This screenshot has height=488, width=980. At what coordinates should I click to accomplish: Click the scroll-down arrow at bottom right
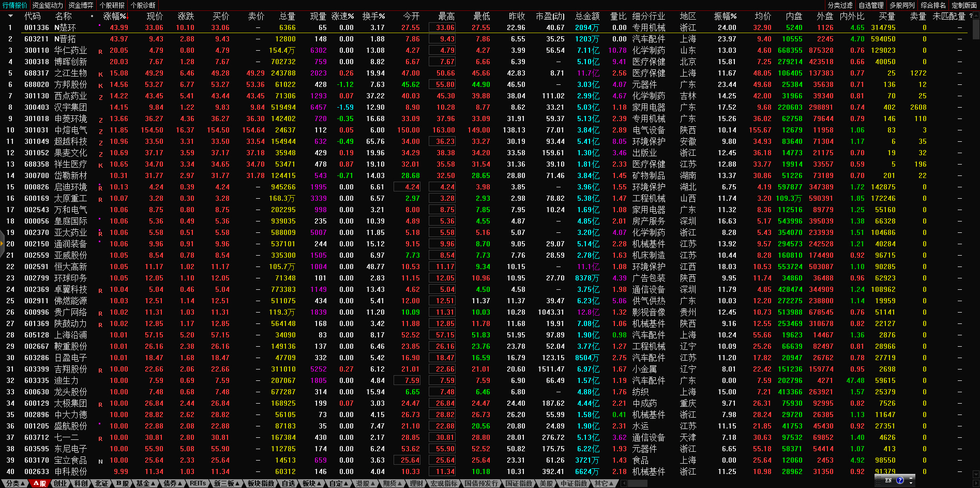click(x=975, y=475)
